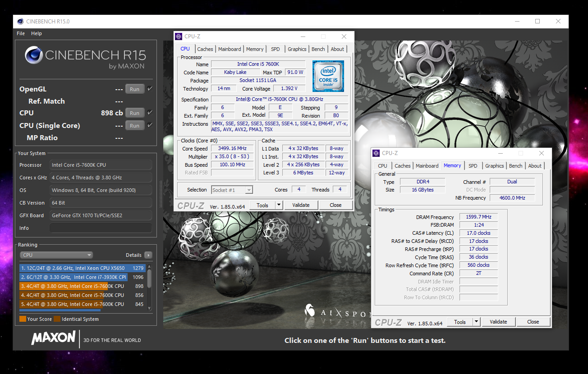Click Validate in CPU-Z CPU window
Viewport: 588px width, 374px height.
(301, 205)
